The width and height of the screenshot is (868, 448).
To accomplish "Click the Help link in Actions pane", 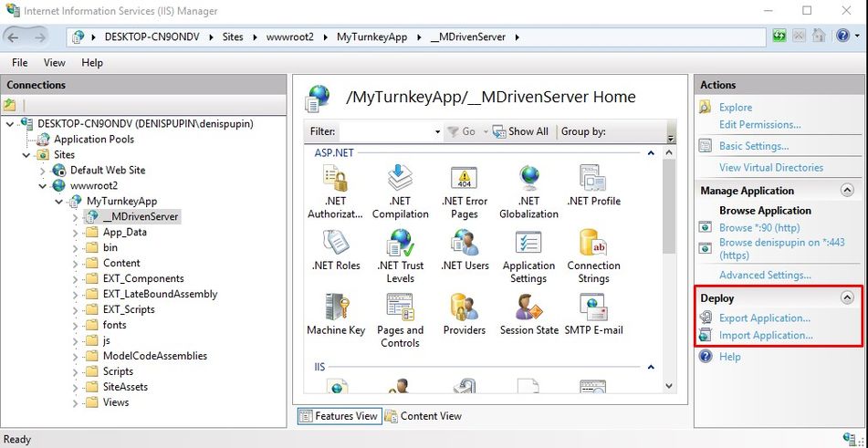I will tap(729, 357).
